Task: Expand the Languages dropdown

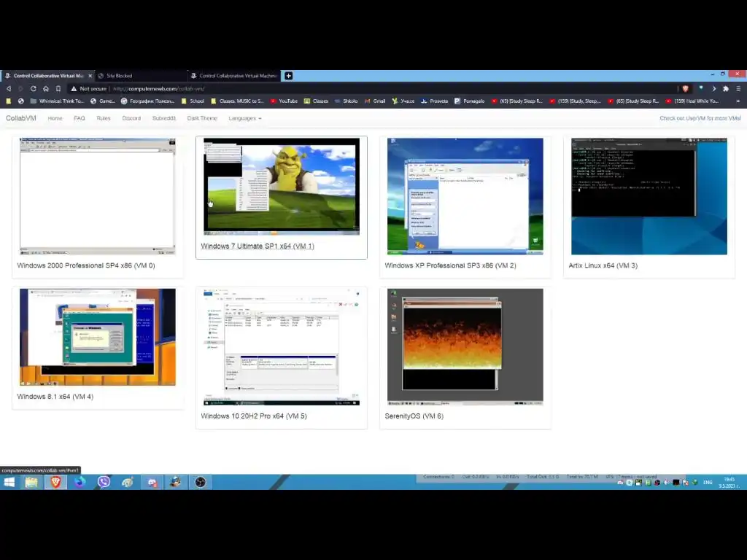Action: [245, 118]
